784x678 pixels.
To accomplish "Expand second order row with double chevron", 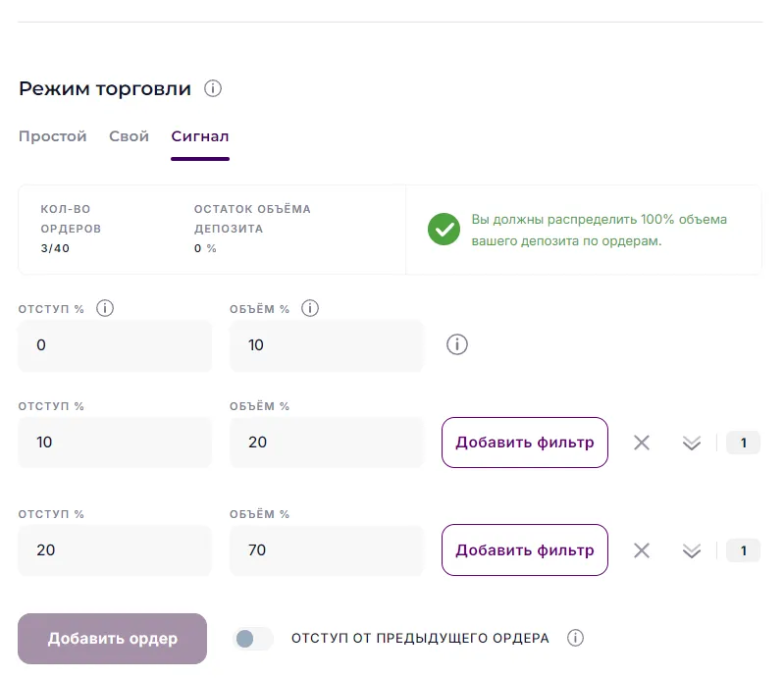I will tap(692, 443).
